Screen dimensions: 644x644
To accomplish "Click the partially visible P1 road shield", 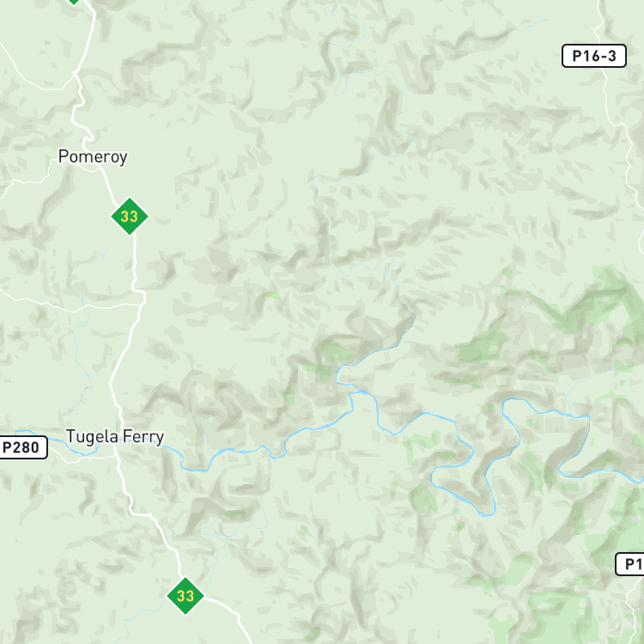I will point(630,564).
